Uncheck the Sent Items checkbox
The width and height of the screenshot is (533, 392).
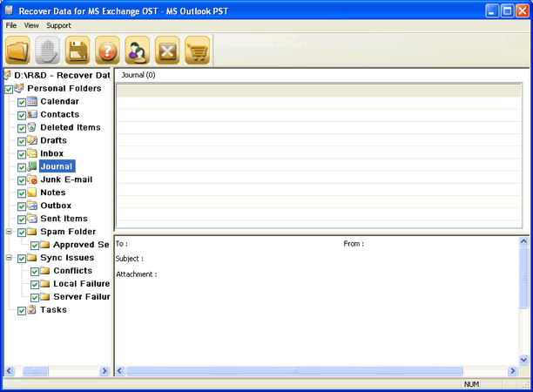tap(22, 220)
